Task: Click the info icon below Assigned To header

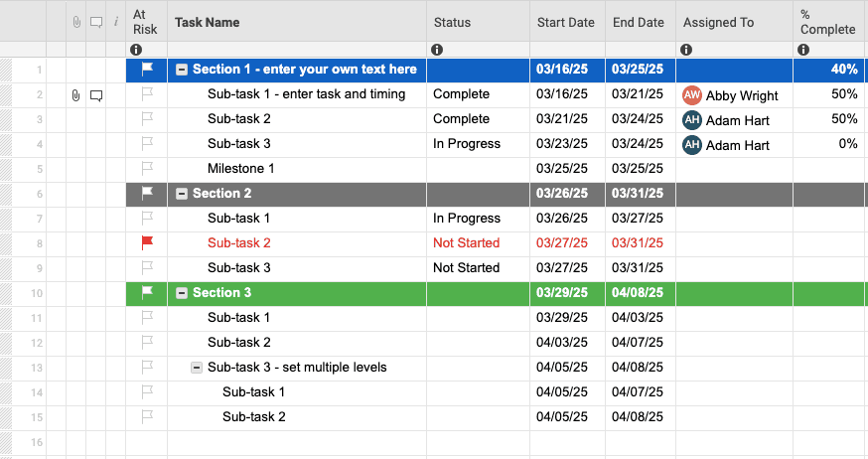Action: click(x=686, y=50)
